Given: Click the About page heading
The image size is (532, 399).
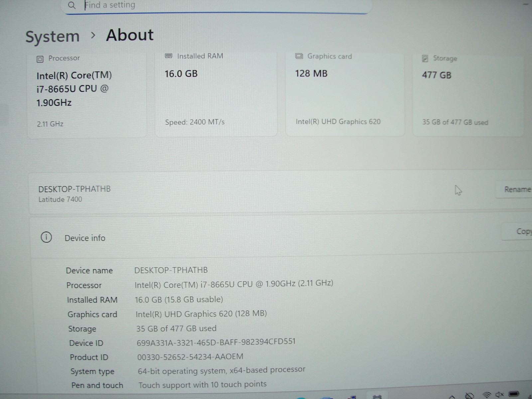Looking at the screenshot, I should pyautogui.click(x=130, y=35).
